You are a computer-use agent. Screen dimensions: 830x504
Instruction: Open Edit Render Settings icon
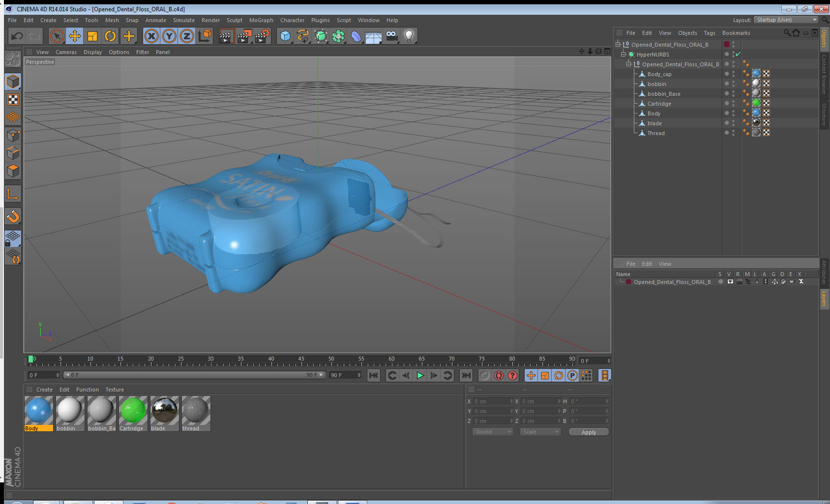click(263, 36)
